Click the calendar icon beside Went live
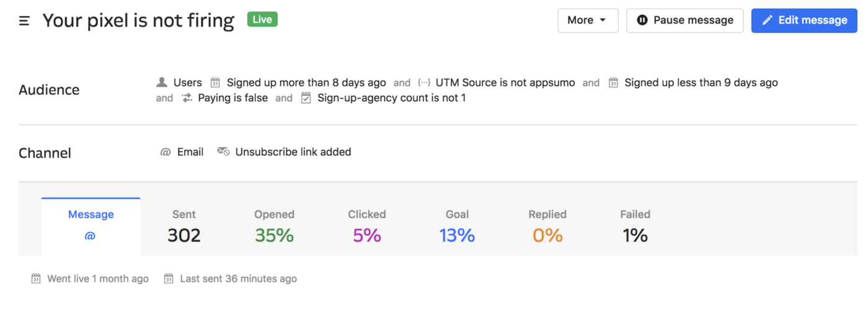This screenshot has height=311, width=868. [36, 279]
